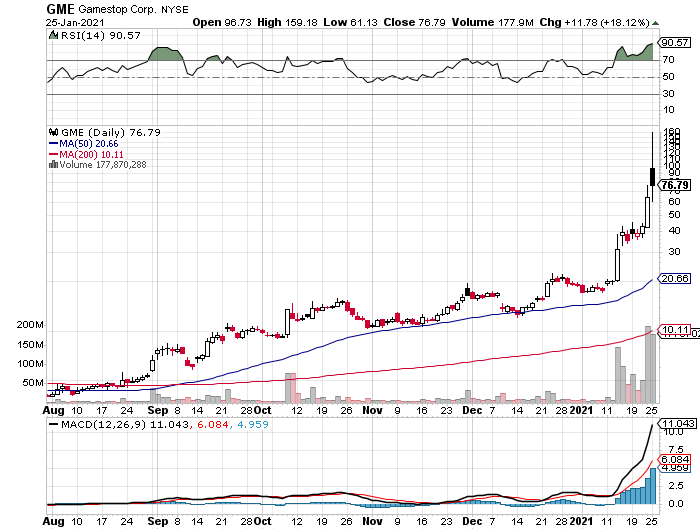Image resolution: width=700 pixels, height=530 pixels.
Task: Click Aug on the MACD panel date axis
Action: pos(53,521)
